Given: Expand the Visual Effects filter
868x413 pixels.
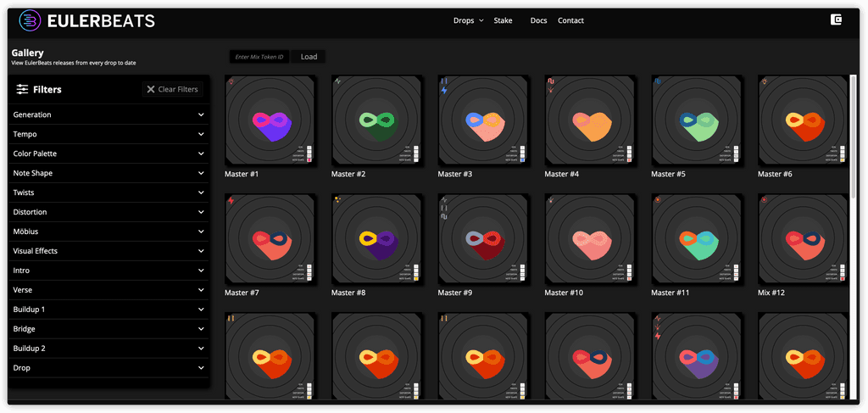Looking at the screenshot, I should tap(109, 251).
